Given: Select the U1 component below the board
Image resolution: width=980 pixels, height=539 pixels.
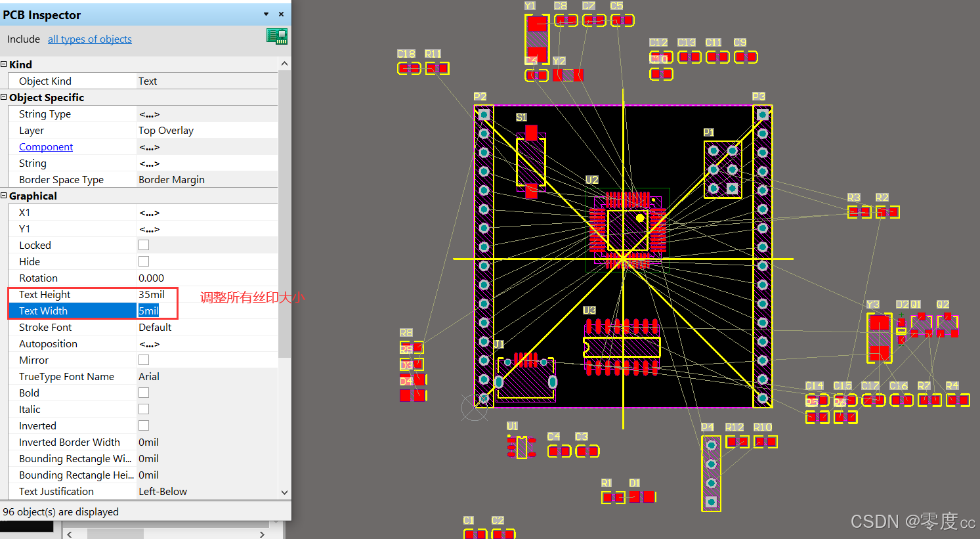Looking at the screenshot, I should 521,446.
